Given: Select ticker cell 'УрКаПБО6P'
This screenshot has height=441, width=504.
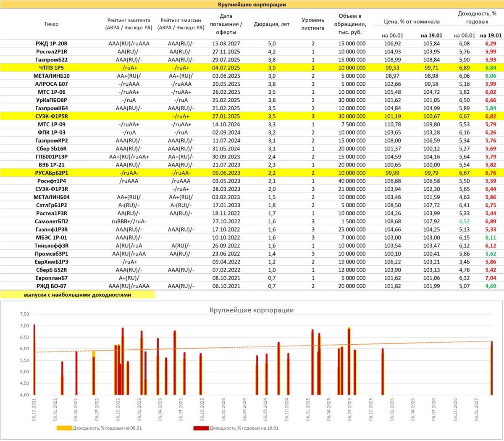Looking at the screenshot, I should 51,100.
